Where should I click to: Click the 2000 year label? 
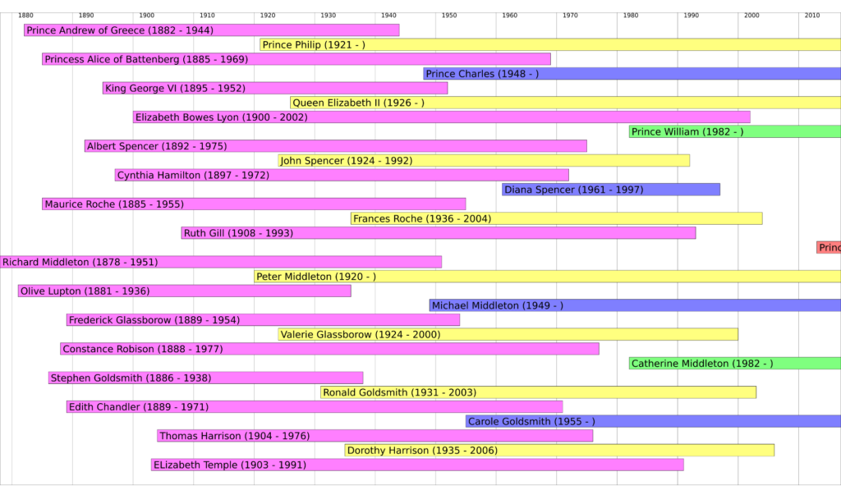(x=751, y=16)
